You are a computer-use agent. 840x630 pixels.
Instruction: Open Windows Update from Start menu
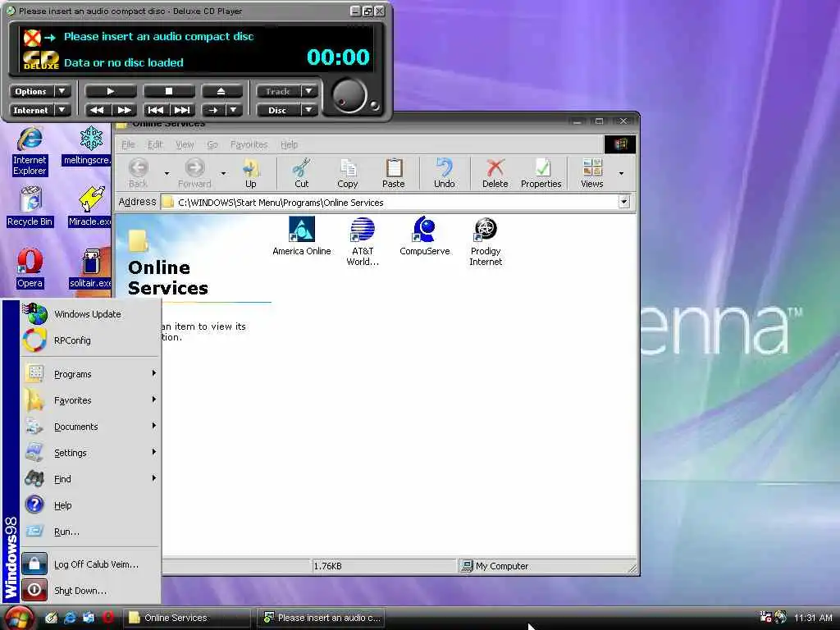coord(91,314)
